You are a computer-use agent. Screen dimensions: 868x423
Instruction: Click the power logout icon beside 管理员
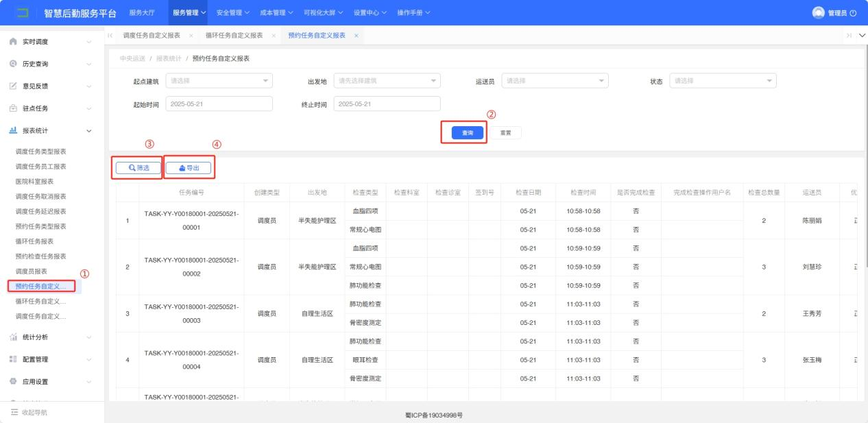click(854, 13)
